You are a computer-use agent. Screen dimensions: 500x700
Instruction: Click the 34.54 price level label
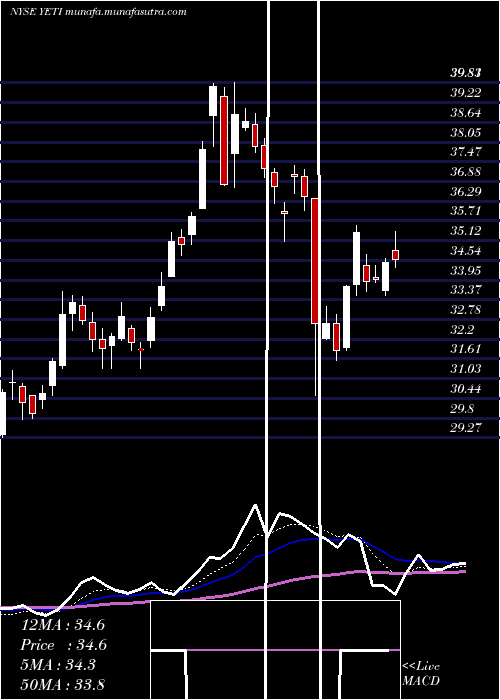coord(465,250)
